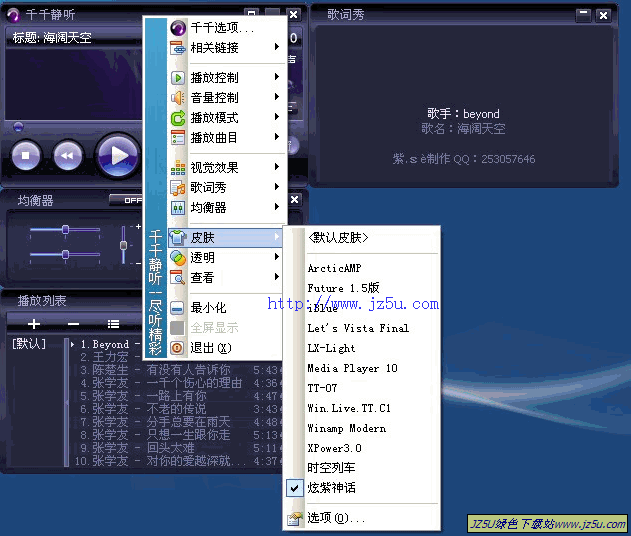
Task: Click the 相关链接 icon
Action: pos(177,48)
